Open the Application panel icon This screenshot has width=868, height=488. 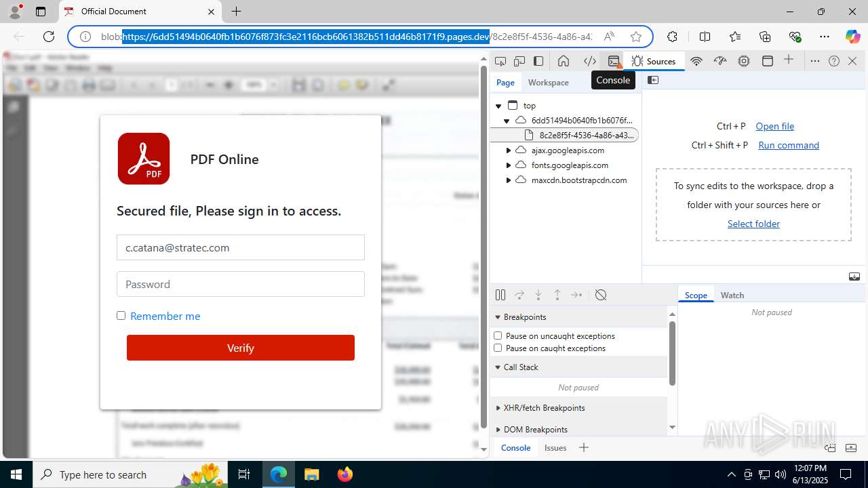point(768,61)
